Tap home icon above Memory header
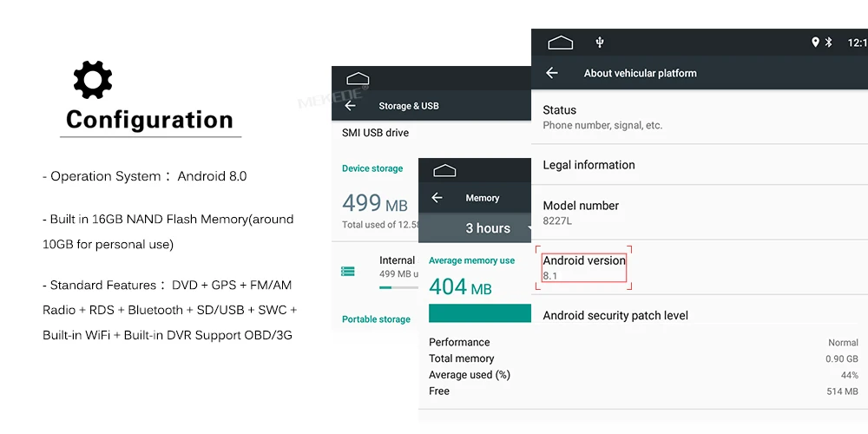Screen dimensions: 868x434 coord(444,170)
